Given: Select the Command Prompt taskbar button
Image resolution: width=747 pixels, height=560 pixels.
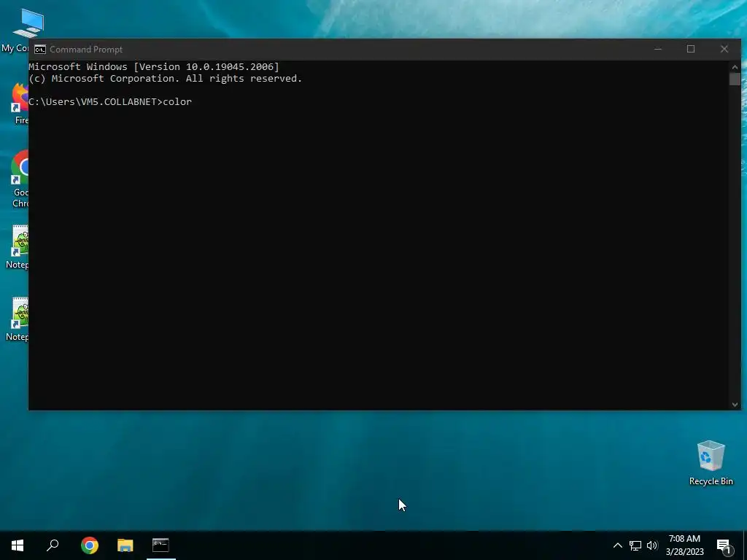Looking at the screenshot, I should pyautogui.click(x=161, y=545).
